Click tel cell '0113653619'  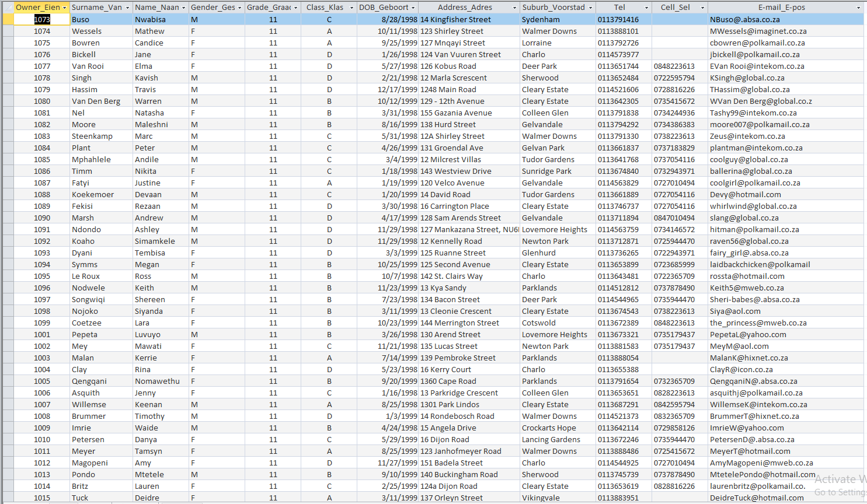[x=623, y=486]
